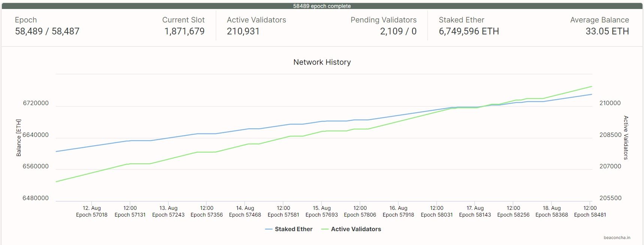Click x-axis tick Epoch 58481
Image resolution: width=644 pixels, height=245 pixels.
(x=590, y=211)
